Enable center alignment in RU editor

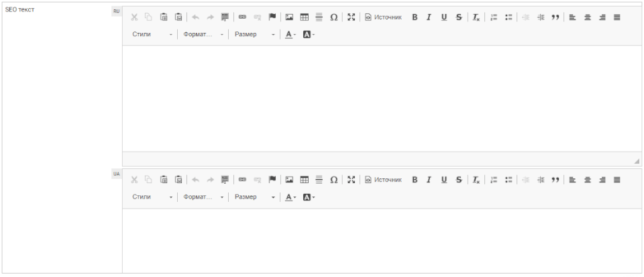(x=587, y=17)
